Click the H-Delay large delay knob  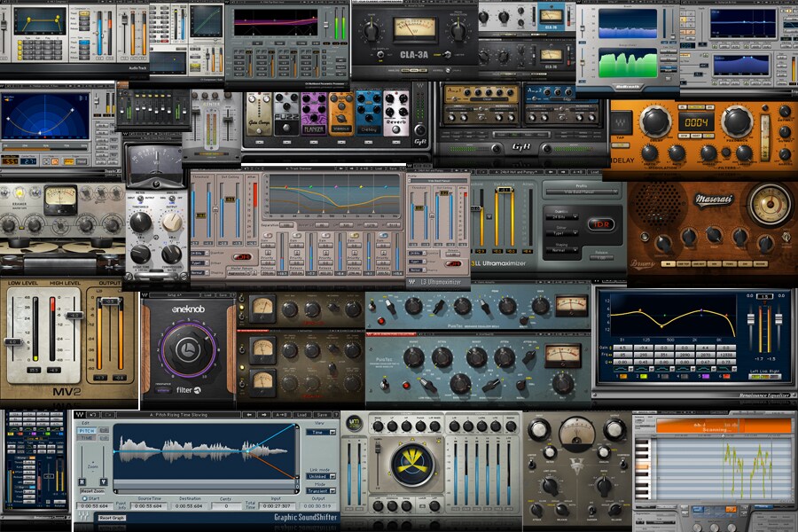tap(655, 122)
